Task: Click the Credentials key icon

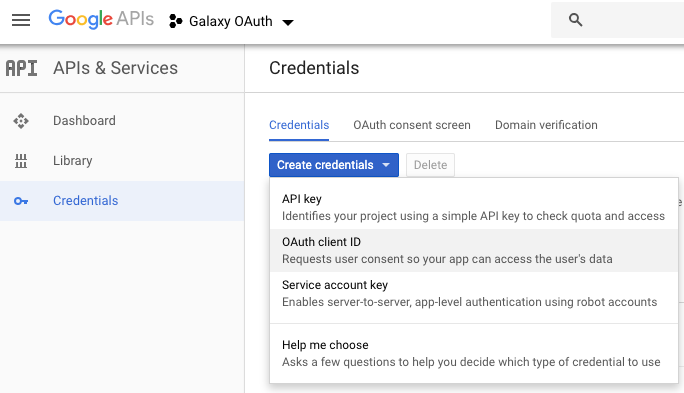Action: point(21,201)
